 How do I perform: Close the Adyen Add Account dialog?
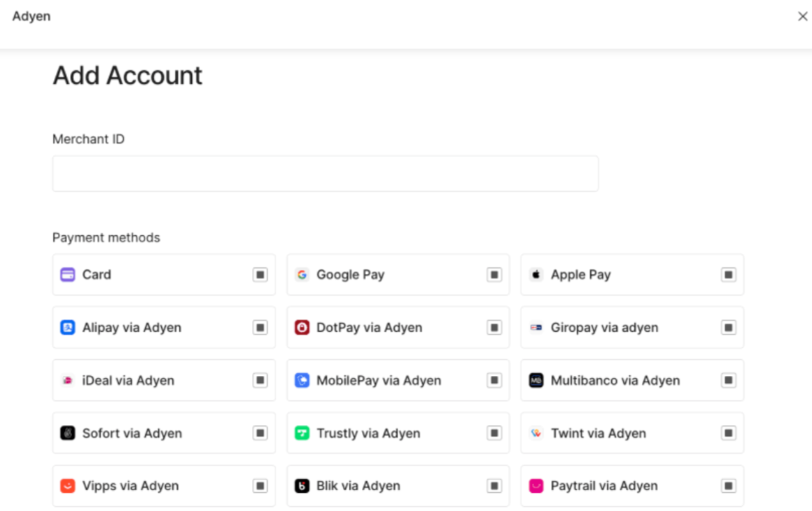pos(802,16)
